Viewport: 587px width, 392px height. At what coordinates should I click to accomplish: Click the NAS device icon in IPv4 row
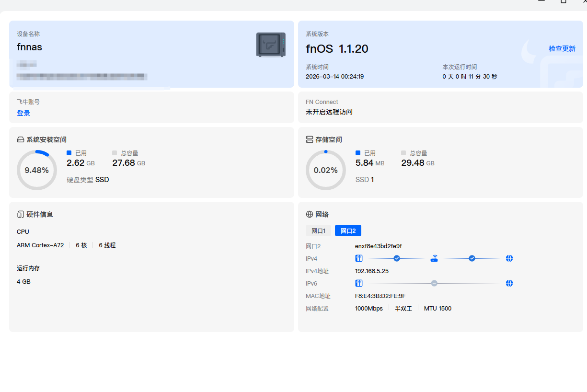click(x=359, y=258)
